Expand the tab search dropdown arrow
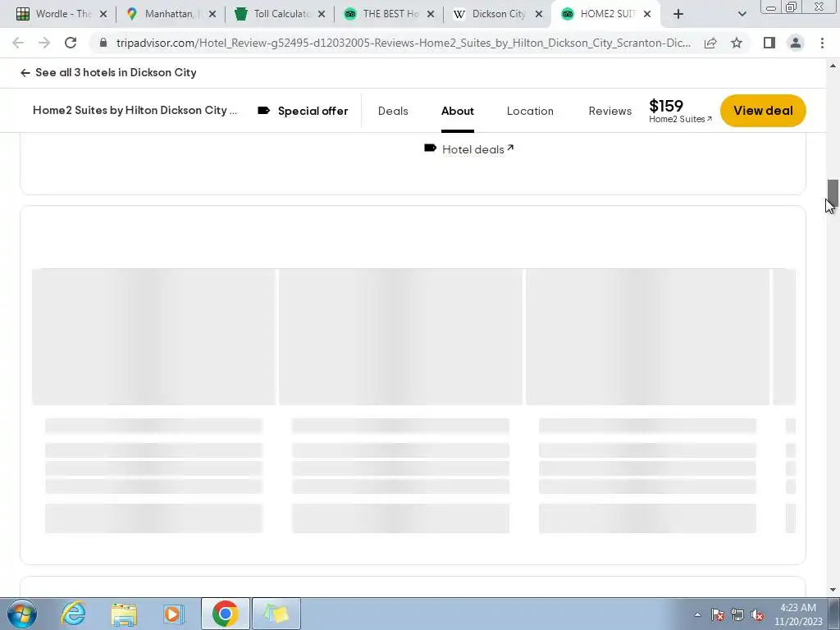840x630 pixels. (742, 14)
